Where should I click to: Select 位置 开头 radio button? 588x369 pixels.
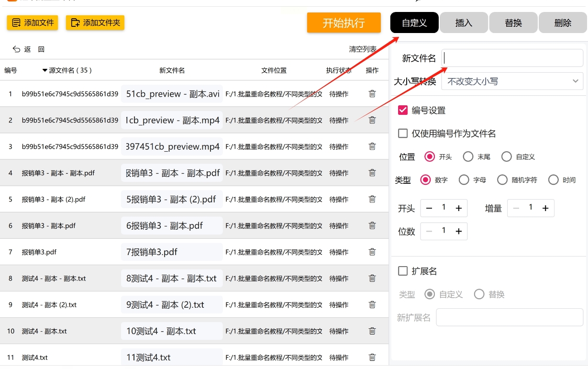pos(430,157)
